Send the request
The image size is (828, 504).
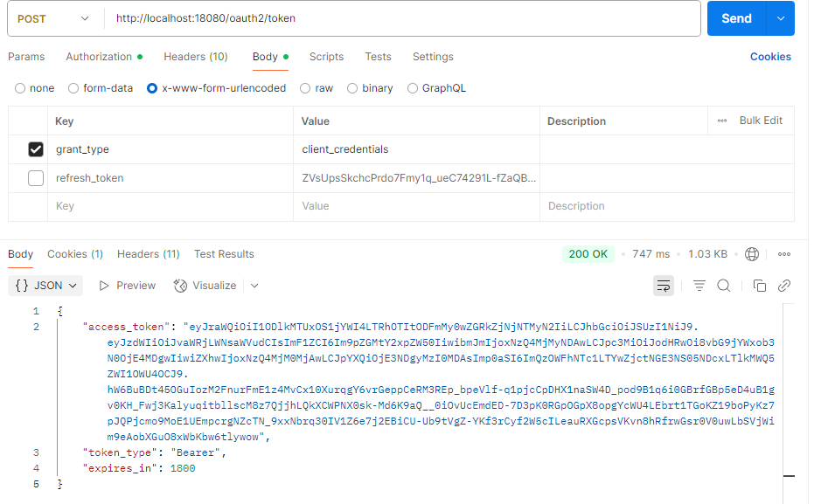(737, 18)
